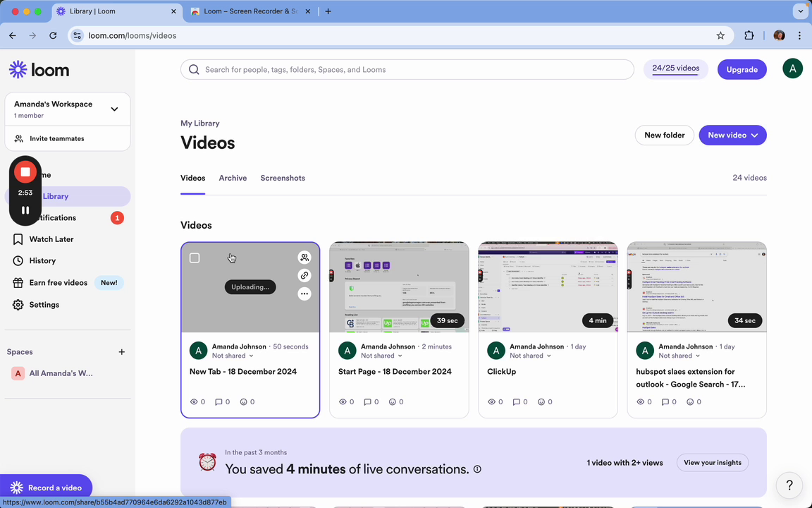
Task: Open Chrome three-dot menu
Action: click(799, 36)
